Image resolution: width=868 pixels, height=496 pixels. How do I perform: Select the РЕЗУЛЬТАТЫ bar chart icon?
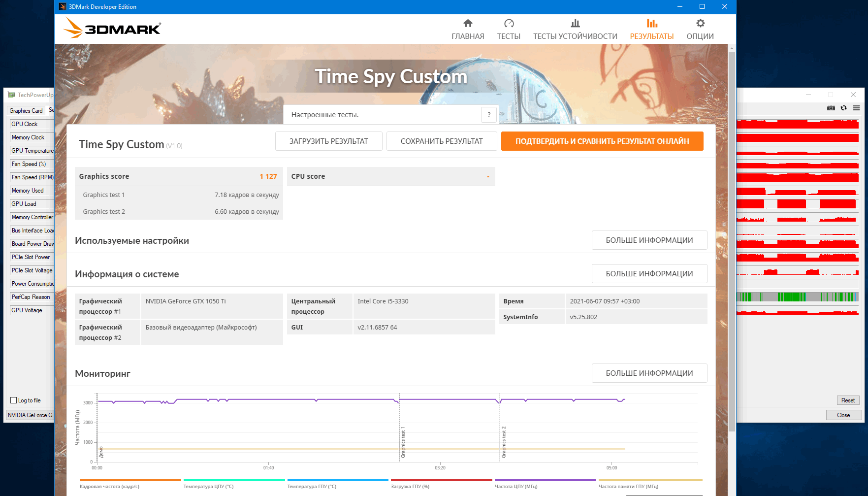tap(652, 23)
